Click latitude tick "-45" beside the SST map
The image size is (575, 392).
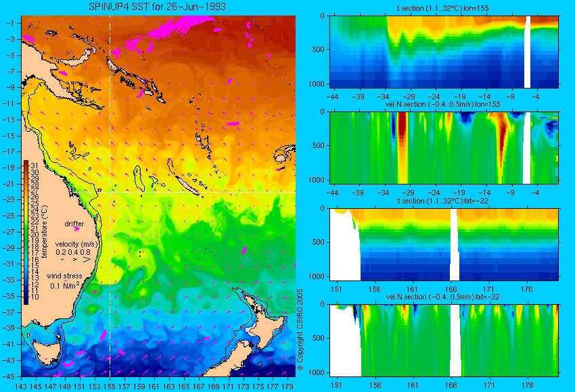click(x=8, y=376)
